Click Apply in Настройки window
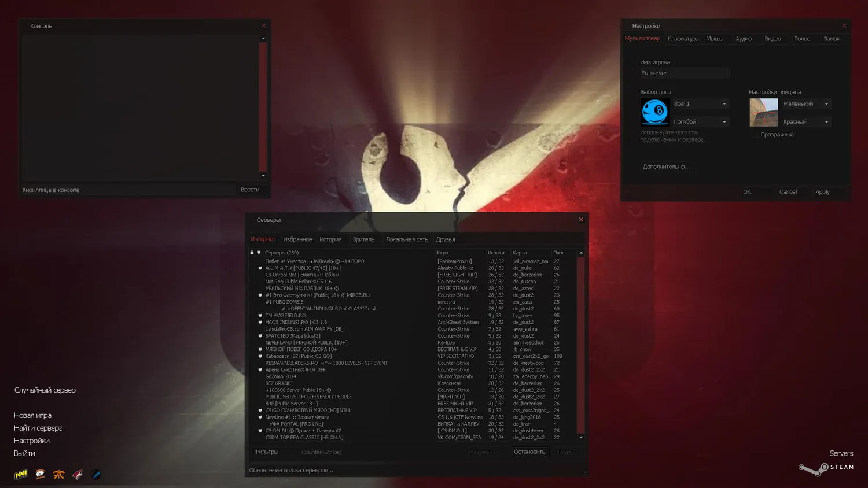868x488 pixels. pos(827,192)
